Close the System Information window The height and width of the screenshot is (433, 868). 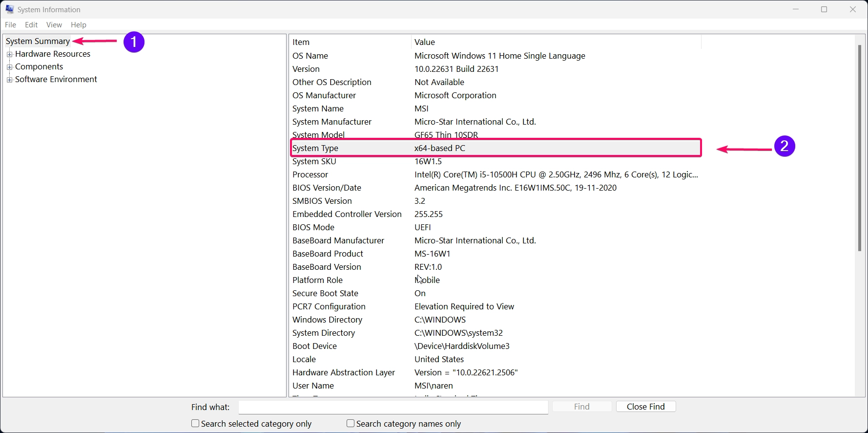click(853, 9)
